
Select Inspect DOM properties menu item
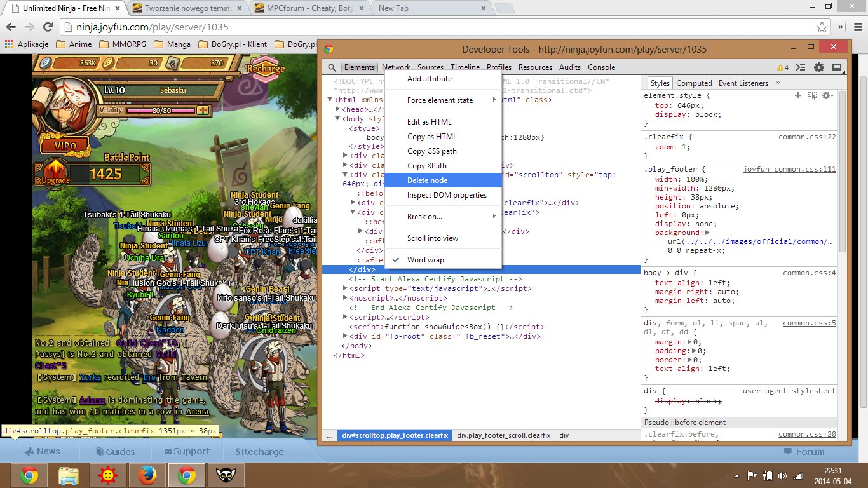pyautogui.click(x=444, y=195)
